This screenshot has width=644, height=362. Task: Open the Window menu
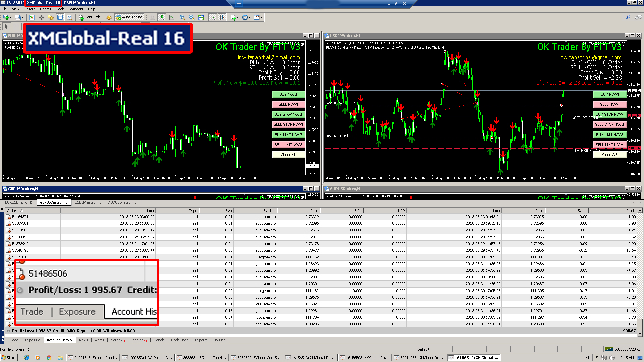pyautogui.click(x=76, y=9)
